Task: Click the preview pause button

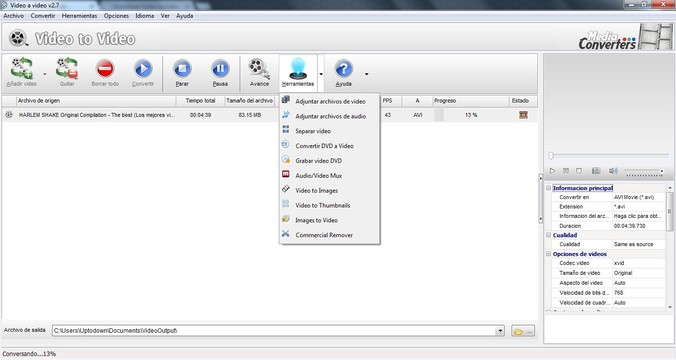Action: point(566,171)
